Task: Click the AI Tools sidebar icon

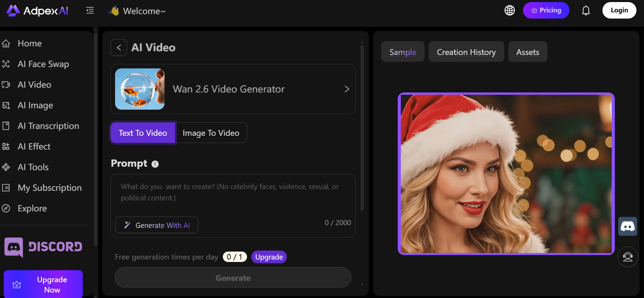Action: pos(6,167)
